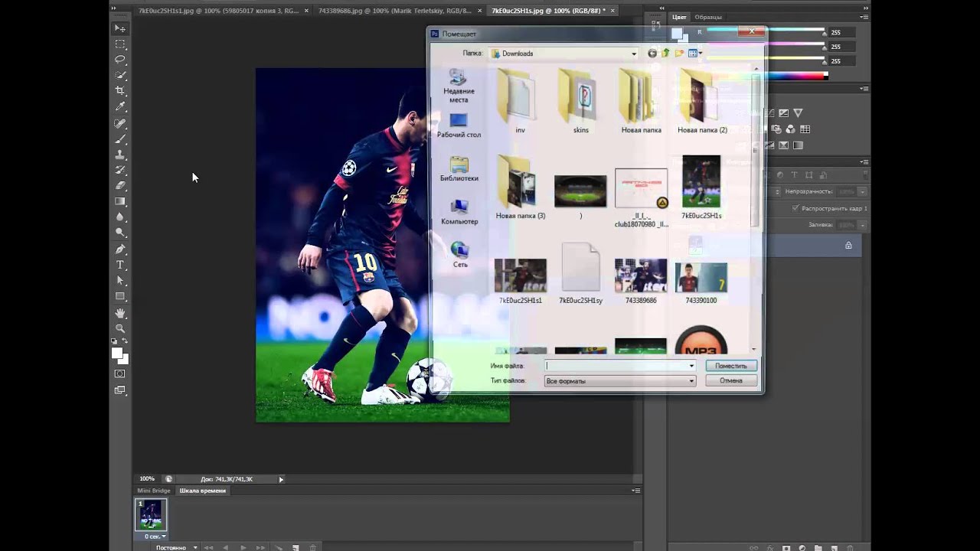Duplicate selected frame in timeline

tap(296, 548)
